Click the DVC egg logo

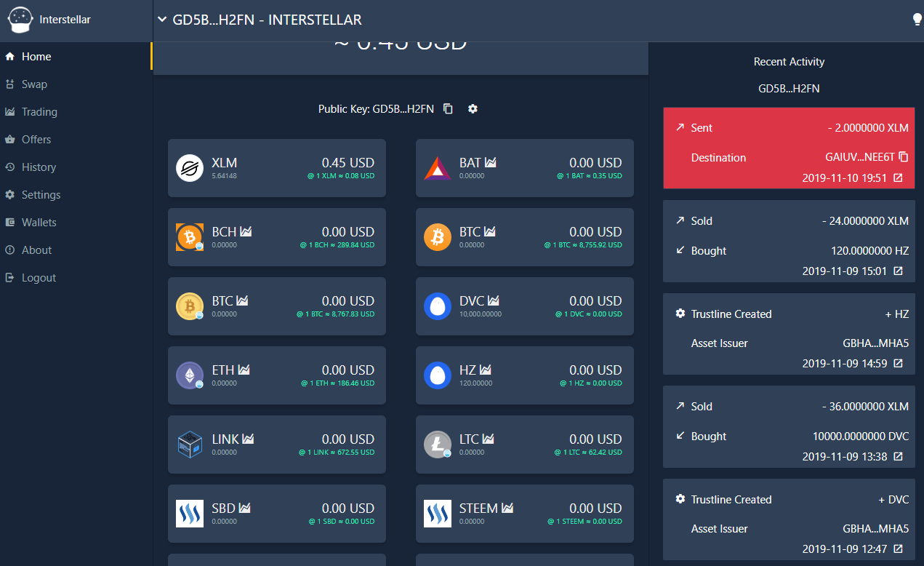tap(438, 306)
